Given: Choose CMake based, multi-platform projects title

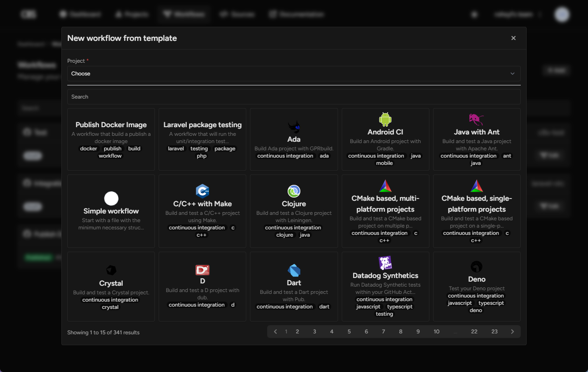Looking at the screenshot, I should click(x=385, y=204).
